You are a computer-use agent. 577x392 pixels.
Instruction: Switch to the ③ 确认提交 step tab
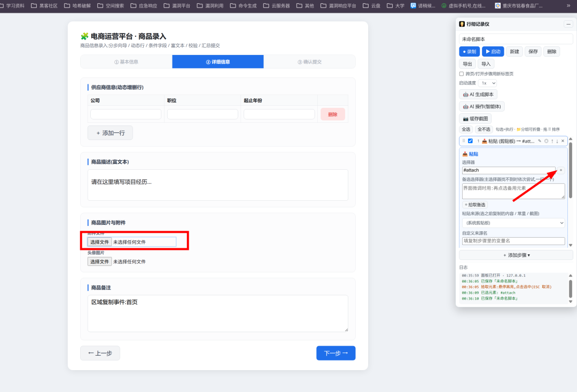(x=309, y=62)
